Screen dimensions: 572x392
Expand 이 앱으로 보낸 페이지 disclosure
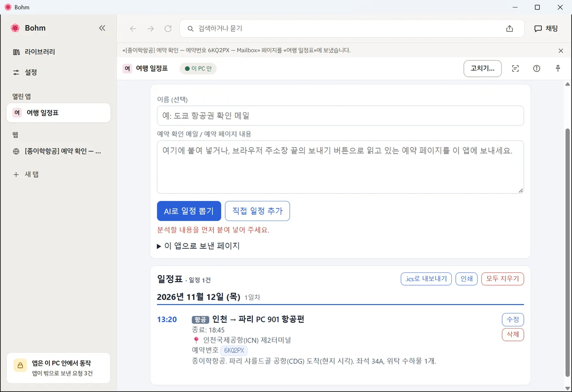pos(198,246)
